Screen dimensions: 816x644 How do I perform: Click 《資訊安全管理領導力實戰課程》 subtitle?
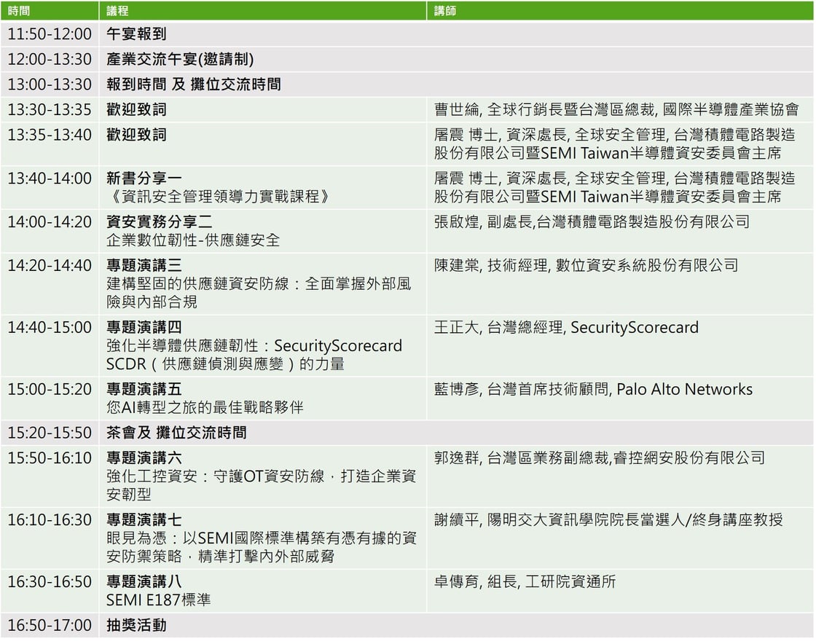point(218,197)
